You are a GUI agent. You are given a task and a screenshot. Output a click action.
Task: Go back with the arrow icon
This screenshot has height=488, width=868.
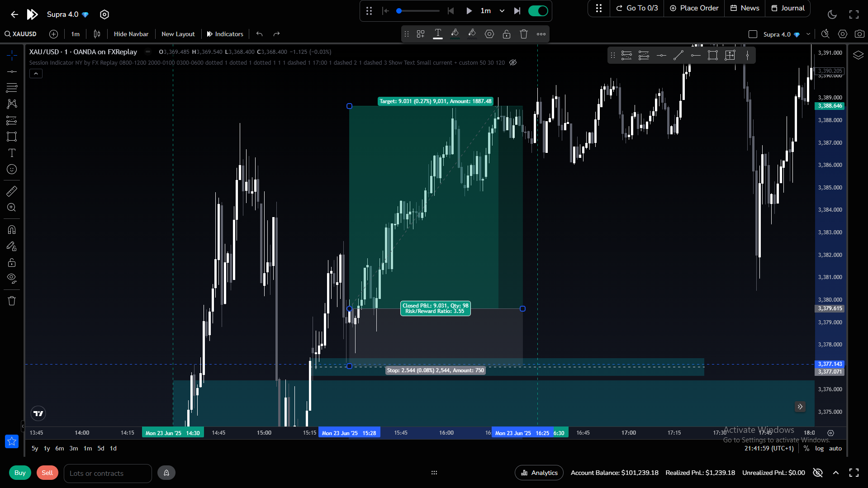(14, 14)
